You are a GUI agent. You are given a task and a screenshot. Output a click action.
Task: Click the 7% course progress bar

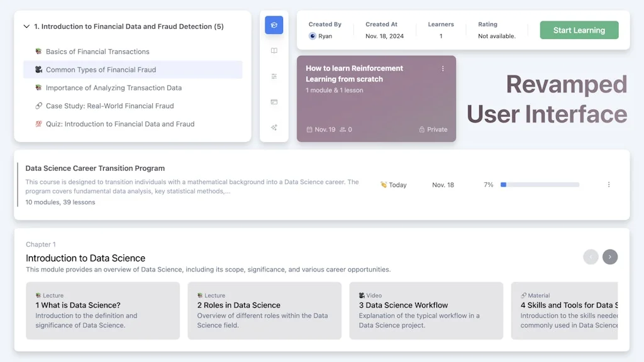coord(540,185)
